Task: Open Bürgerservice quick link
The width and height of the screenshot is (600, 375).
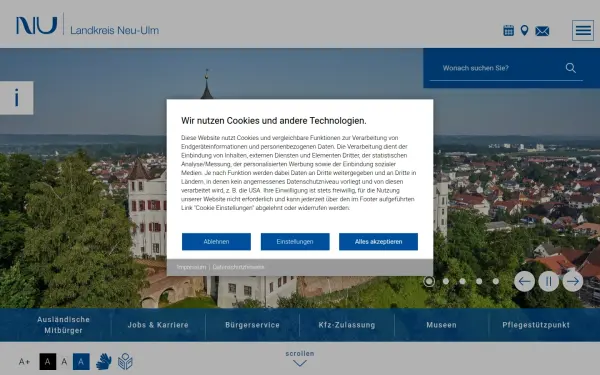Action: [253, 325]
